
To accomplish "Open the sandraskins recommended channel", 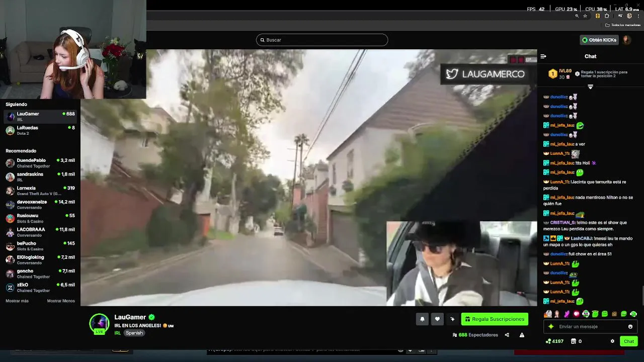I will pos(40,176).
